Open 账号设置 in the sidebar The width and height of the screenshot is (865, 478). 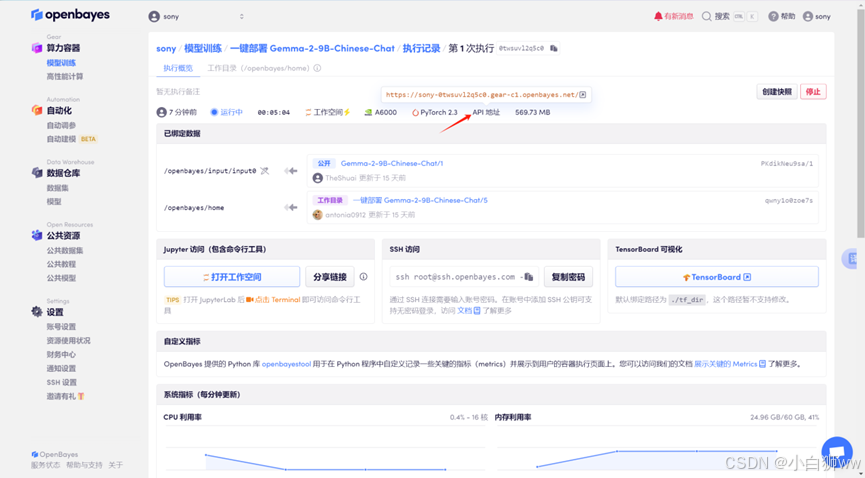(61, 327)
